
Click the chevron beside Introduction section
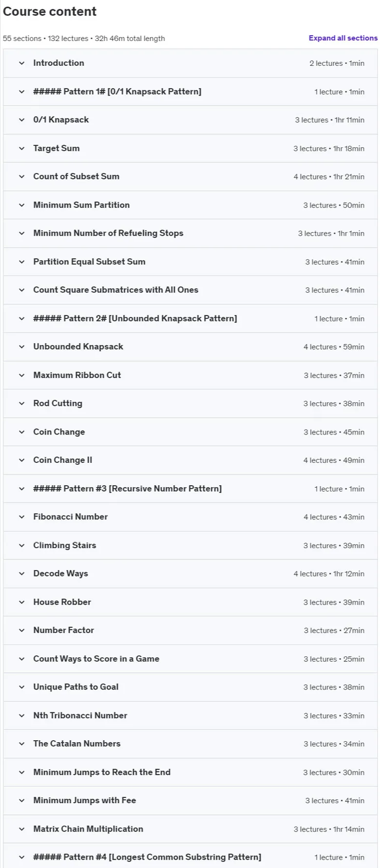click(21, 63)
